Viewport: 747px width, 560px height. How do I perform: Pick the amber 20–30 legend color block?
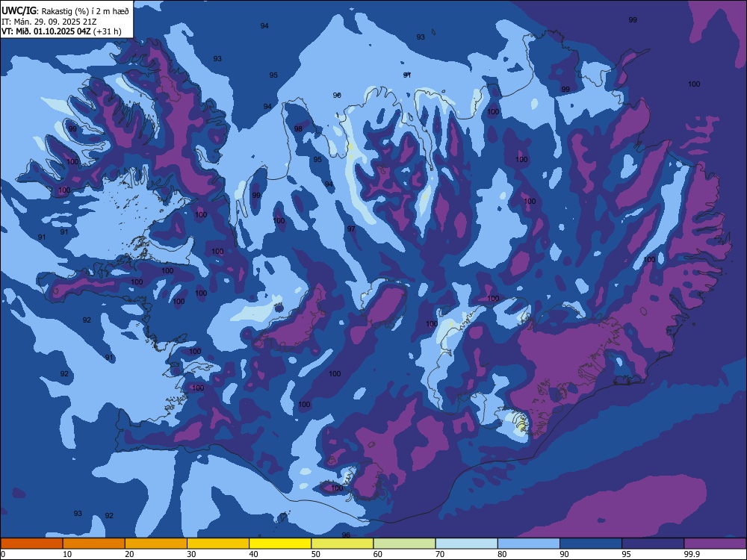(x=156, y=544)
